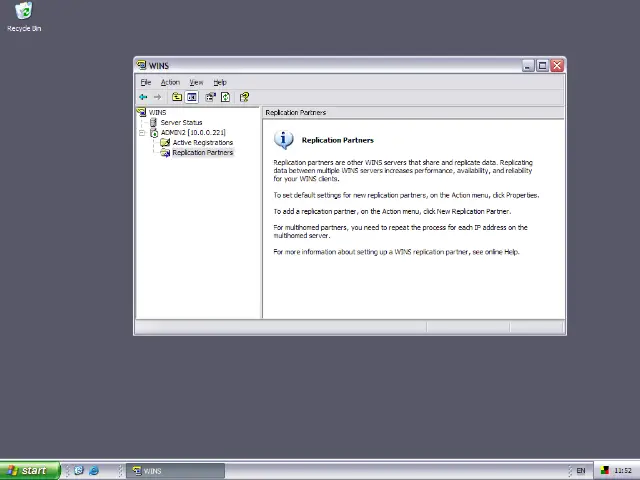
Task: Click text 'To set default settings for new'
Action: click(319, 195)
